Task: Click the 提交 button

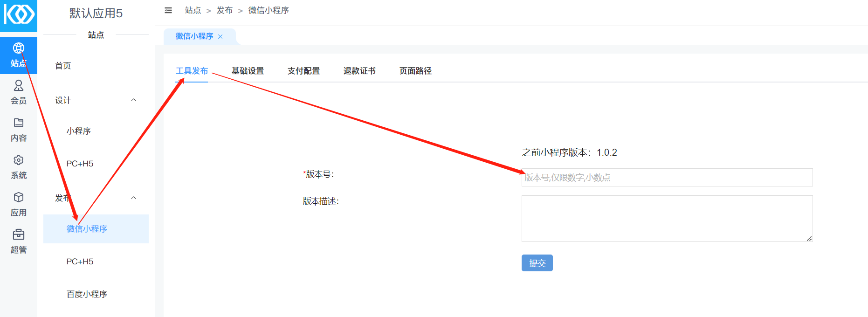Action: 537,263
